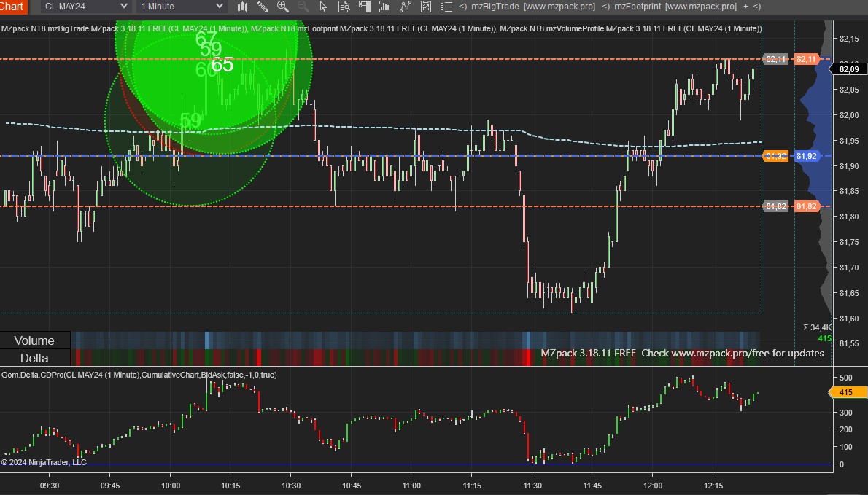
Task: Click the Zoom Out magnifier
Action: [x=303, y=7]
